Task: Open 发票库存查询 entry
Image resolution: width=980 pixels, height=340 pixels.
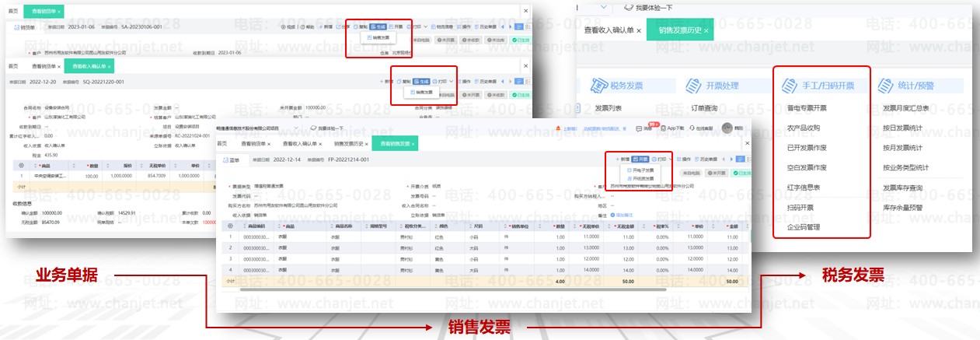Action: [902, 188]
